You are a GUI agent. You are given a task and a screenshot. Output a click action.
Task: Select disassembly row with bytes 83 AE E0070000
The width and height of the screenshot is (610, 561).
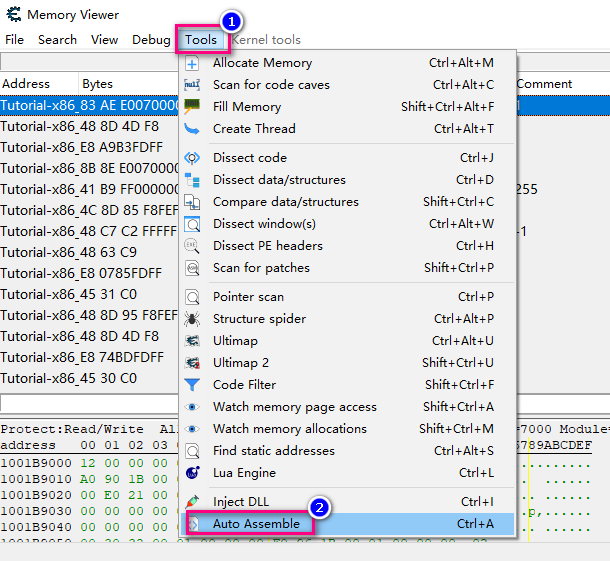click(89, 105)
